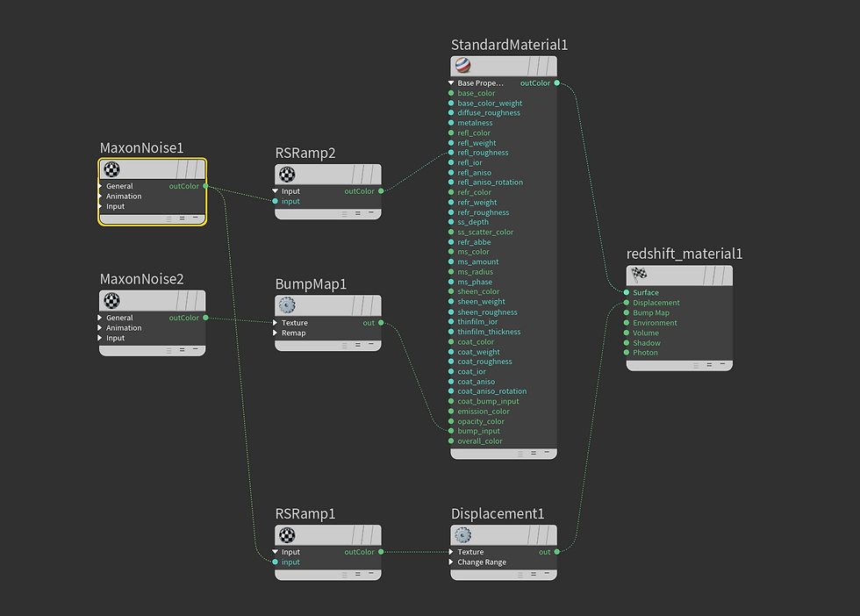Show only connected ports on BumpMap1 footer
The width and height of the screenshot is (860, 616).
358,345
